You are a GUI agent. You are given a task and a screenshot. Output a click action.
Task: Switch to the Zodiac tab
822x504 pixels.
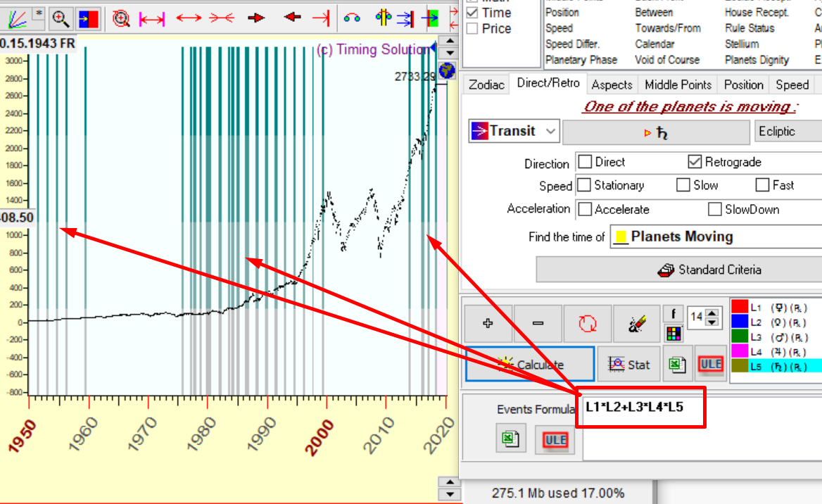pyautogui.click(x=486, y=84)
